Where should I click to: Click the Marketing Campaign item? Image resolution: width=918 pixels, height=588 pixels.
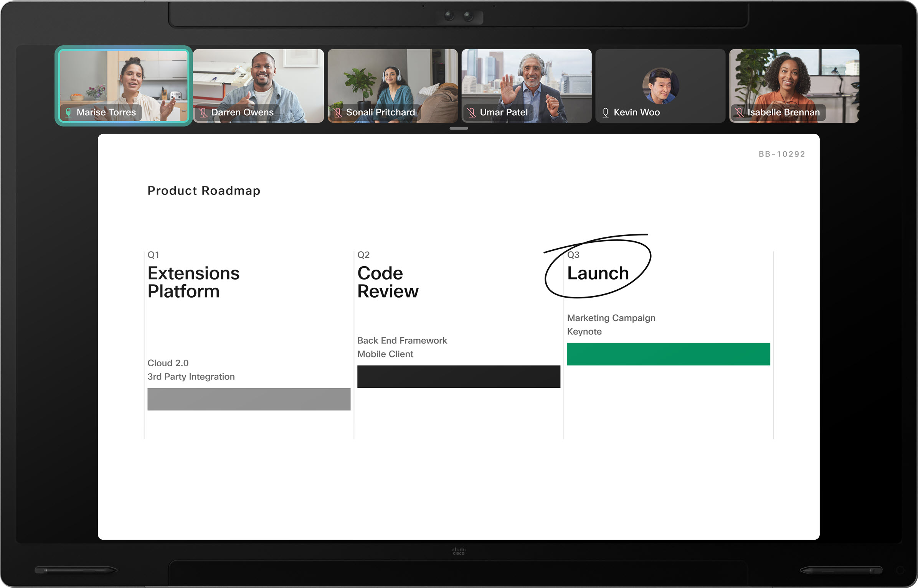tap(611, 318)
